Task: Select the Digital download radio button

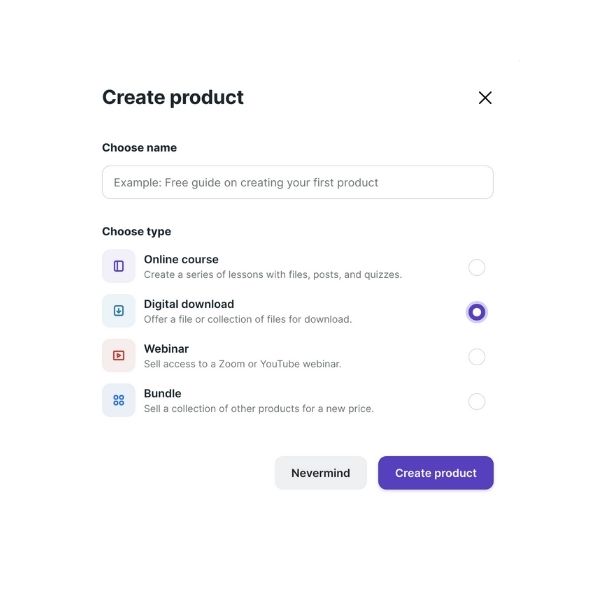Action: tap(476, 312)
